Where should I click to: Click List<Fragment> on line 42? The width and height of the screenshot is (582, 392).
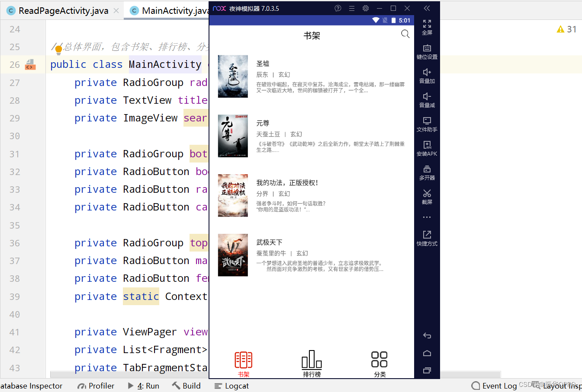point(165,350)
